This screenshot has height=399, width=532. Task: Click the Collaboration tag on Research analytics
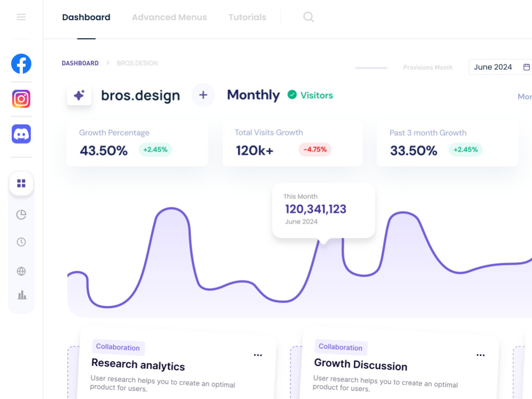[x=118, y=347]
